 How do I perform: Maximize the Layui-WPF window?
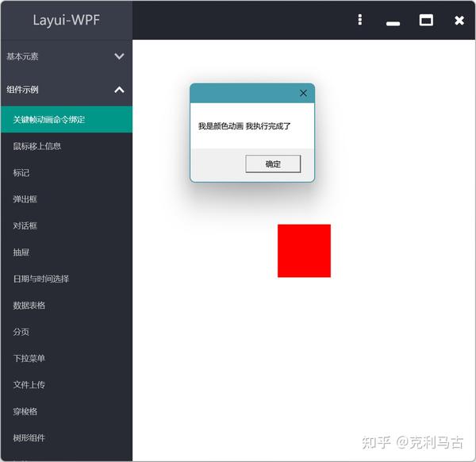pos(426,20)
